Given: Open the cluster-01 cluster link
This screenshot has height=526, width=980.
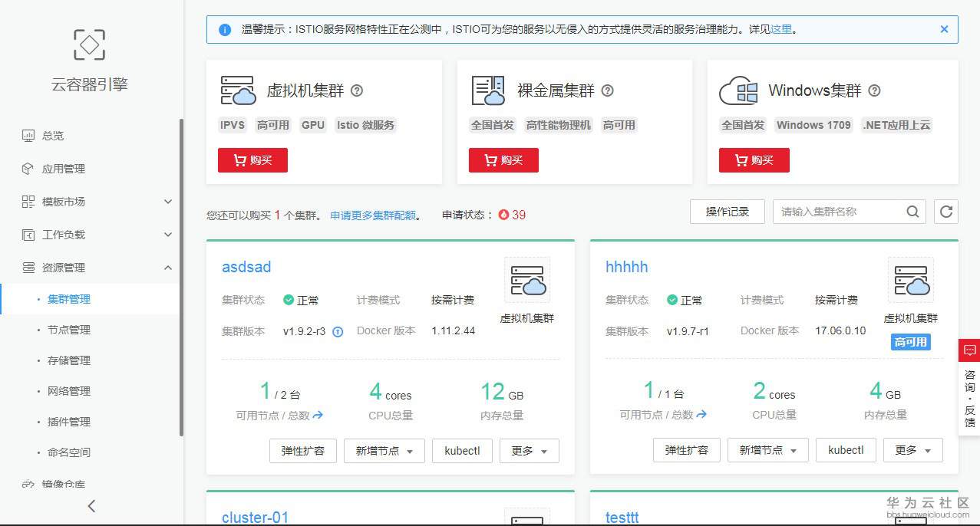Looking at the screenshot, I should 256,518.
